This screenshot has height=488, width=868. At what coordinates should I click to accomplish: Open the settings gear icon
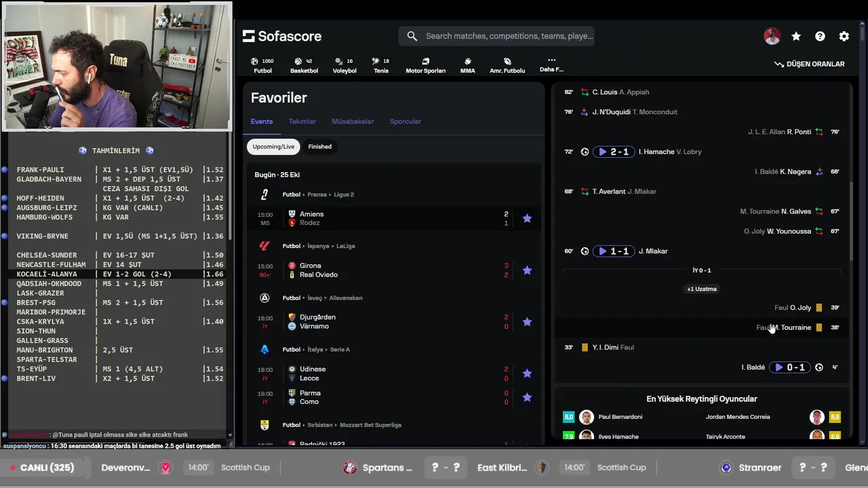(x=844, y=37)
